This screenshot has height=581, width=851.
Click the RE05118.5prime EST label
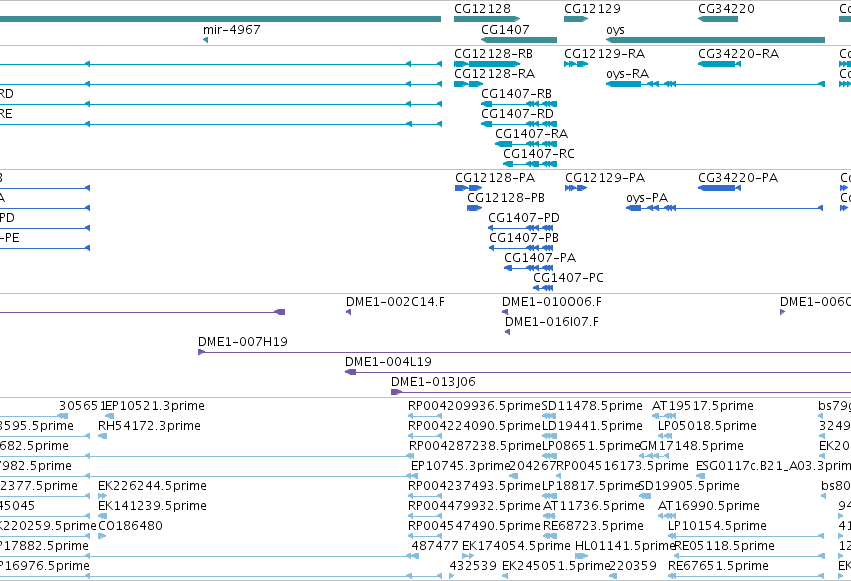(724, 546)
